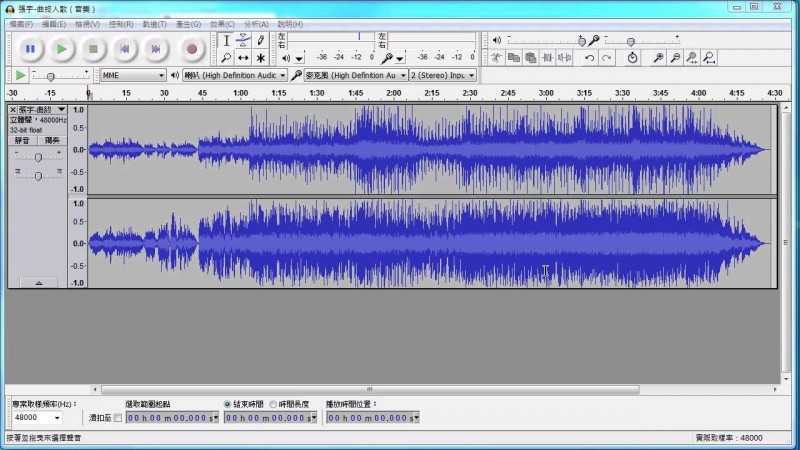
Task: Choose the Multi-tool asterisk icon
Action: pyautogui.click(x=260, y=58)
